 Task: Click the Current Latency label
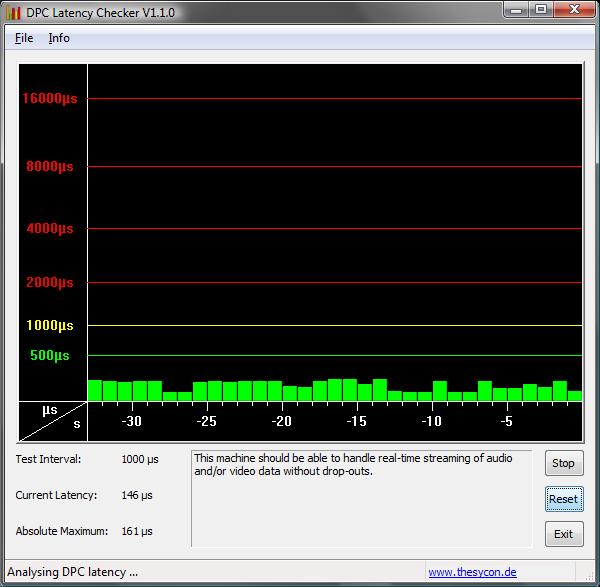pyautogui.click(x=56, y=495)
